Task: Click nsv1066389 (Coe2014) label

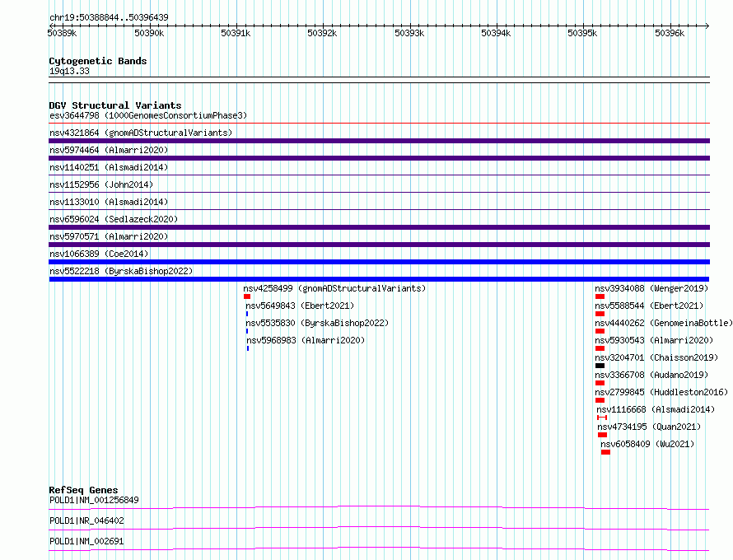Action: (99, 254)
